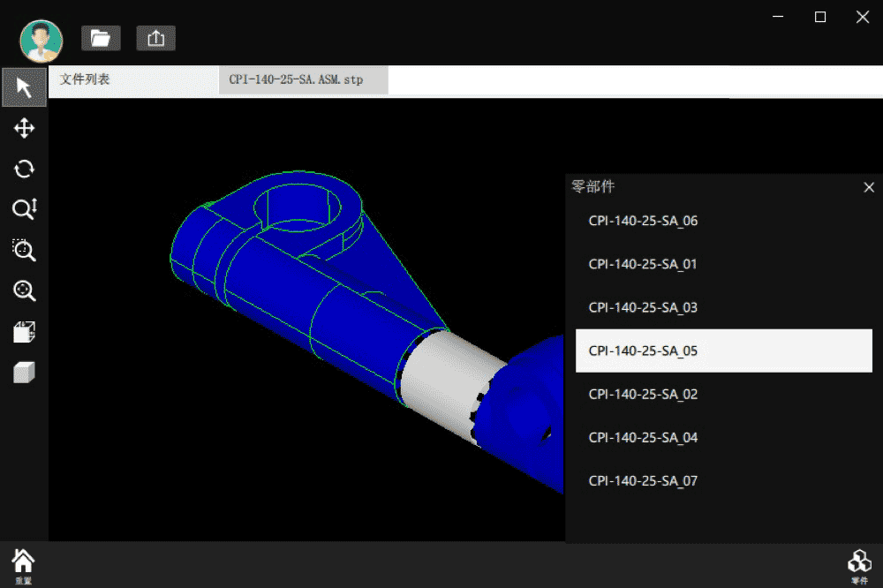Close the application window
This screenshot has width=883, height=588.
tap(863, 17)
